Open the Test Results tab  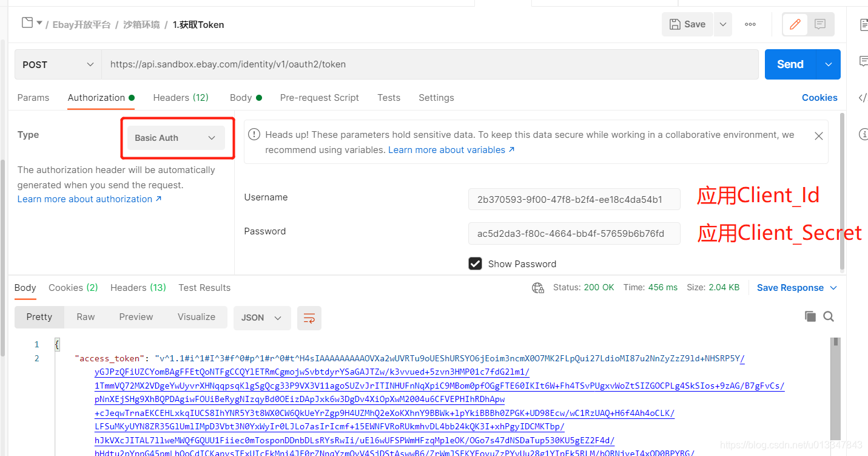tap(204, 288)
